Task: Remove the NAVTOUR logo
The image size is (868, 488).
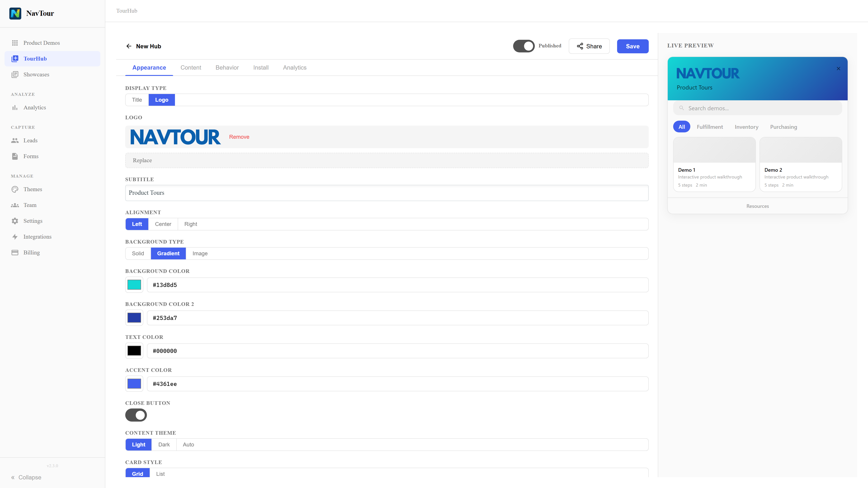Action: pyautogui.click(x=239, y=137)
